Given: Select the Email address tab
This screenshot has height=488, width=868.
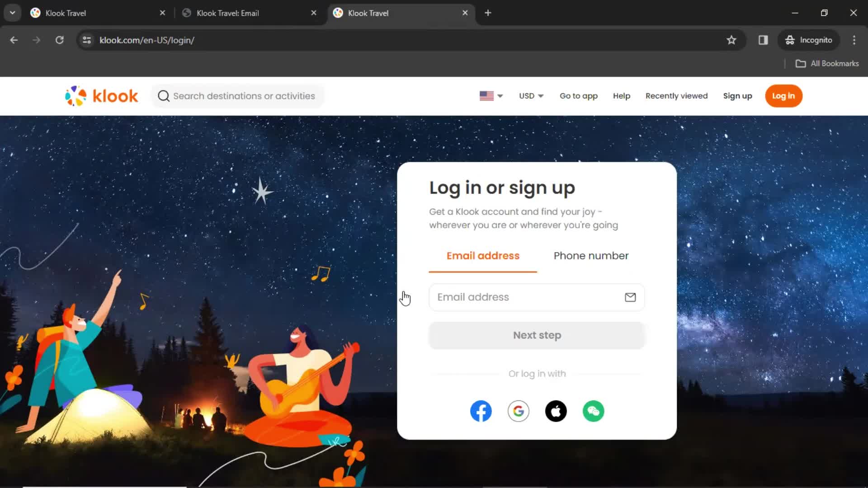Looking at the screenshot, I should tap(483, 256).
